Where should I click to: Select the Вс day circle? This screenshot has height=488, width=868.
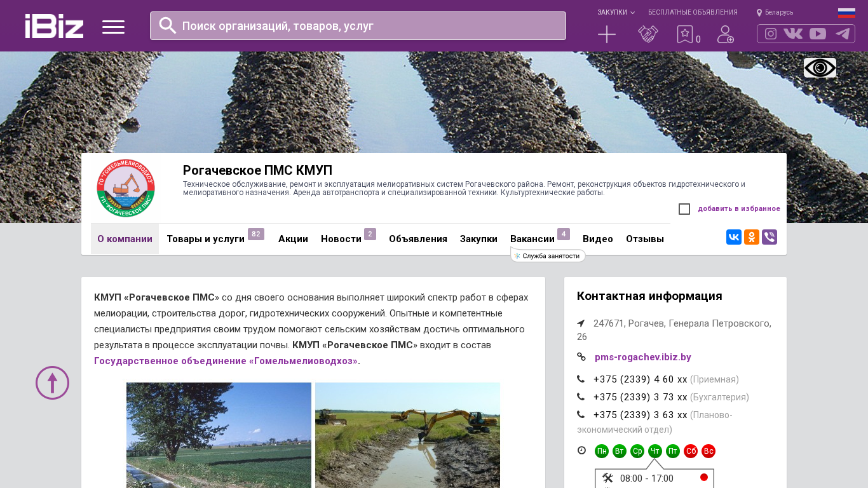tap(709, 451)
